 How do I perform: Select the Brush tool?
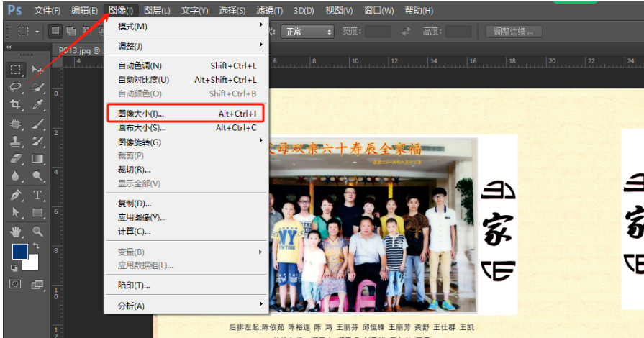coord(38,124)
